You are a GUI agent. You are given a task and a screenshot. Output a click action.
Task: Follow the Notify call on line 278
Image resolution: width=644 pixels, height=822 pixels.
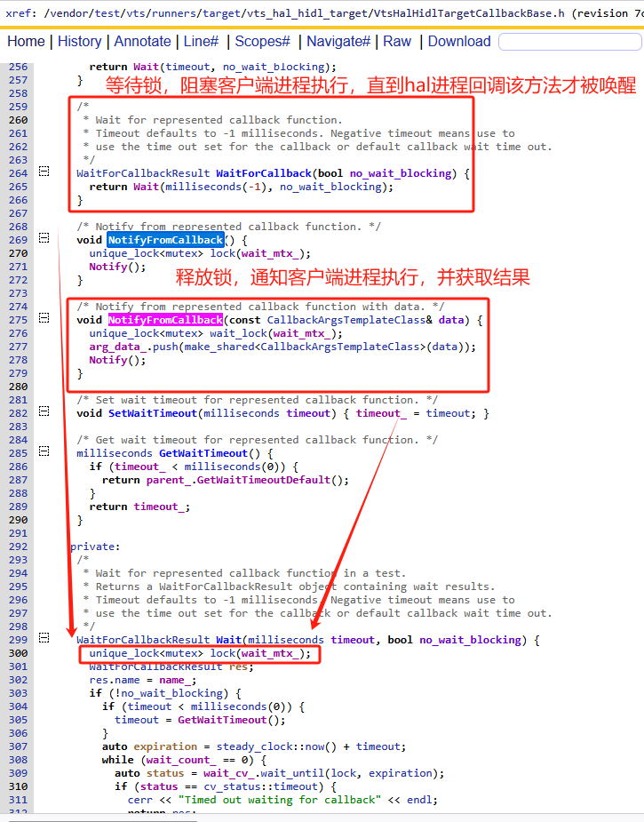(x=108, y=360)
